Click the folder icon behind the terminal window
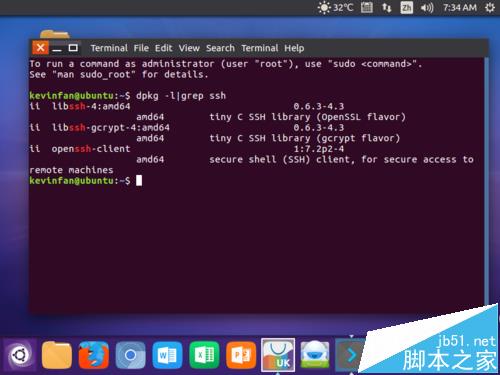 [x=55, y=34]
